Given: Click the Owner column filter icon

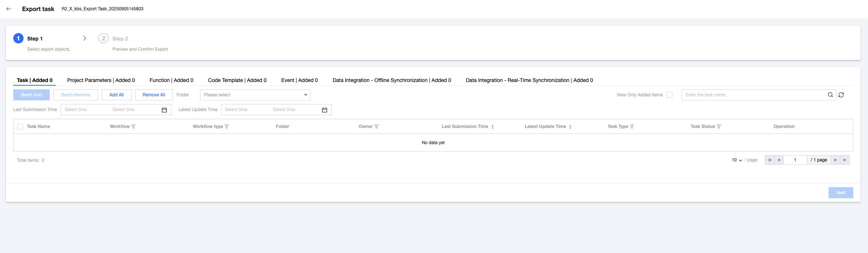Looking at the screenshot, I should click(377, 126).
